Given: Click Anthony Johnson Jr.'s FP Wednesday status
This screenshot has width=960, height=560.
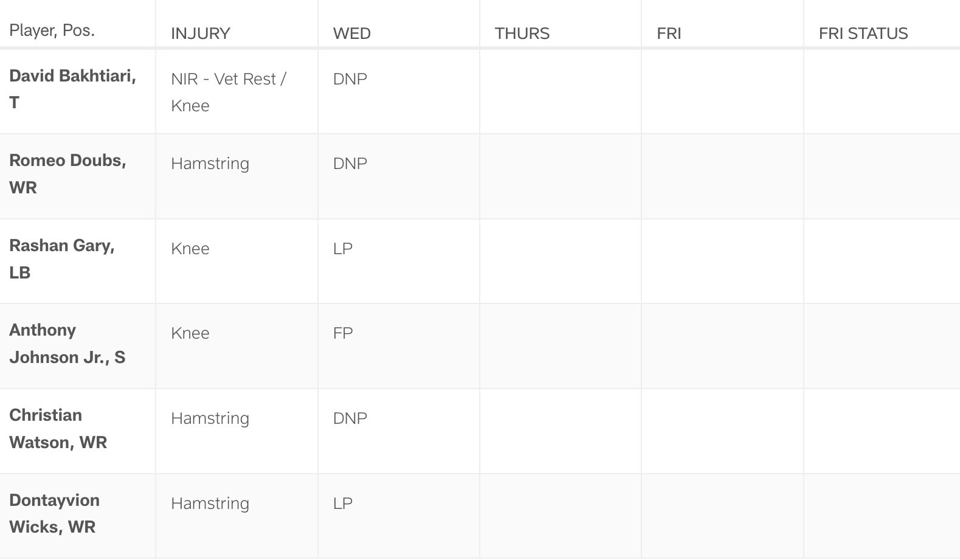Looking at the screenshot, I should [343, 333].
